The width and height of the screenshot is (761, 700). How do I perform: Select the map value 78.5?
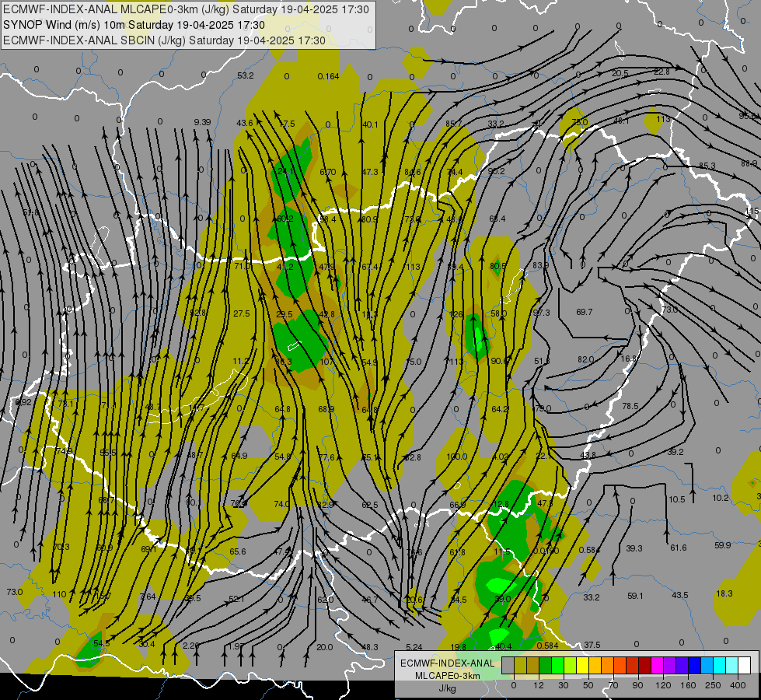point(630,406)
